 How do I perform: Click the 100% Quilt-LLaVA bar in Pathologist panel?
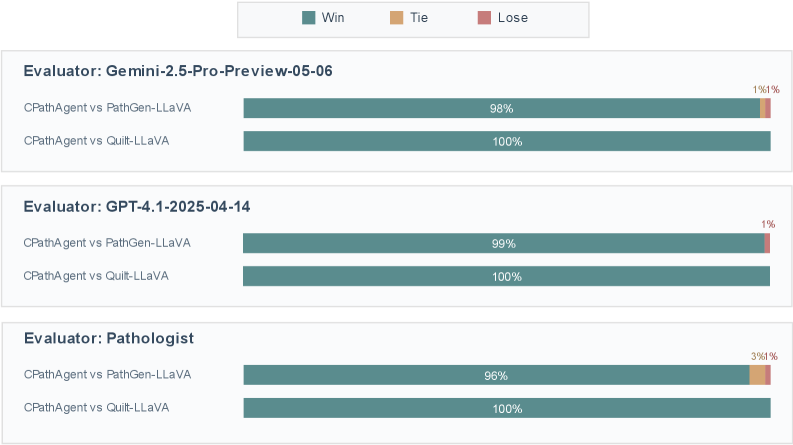point(507,408)
